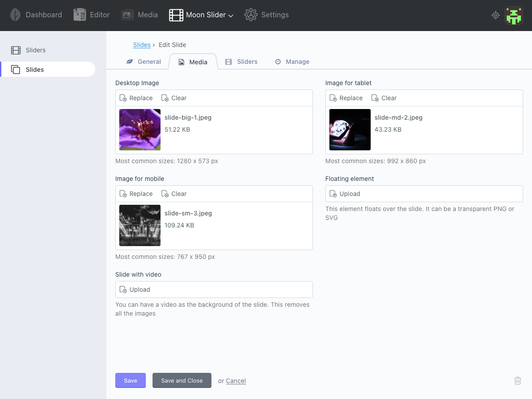Open the Editor icon in top bar
The height and width of the screenshot is (399, 532).
tap(80, 15)
